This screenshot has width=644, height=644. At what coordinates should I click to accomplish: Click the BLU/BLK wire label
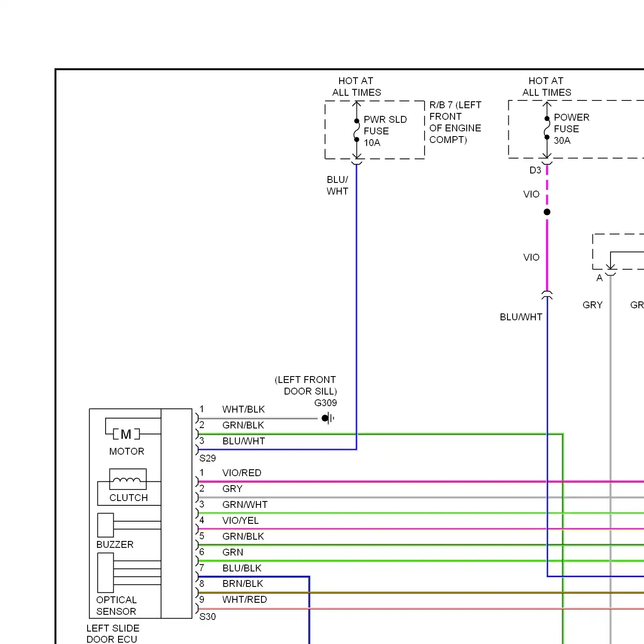[242, 568]
